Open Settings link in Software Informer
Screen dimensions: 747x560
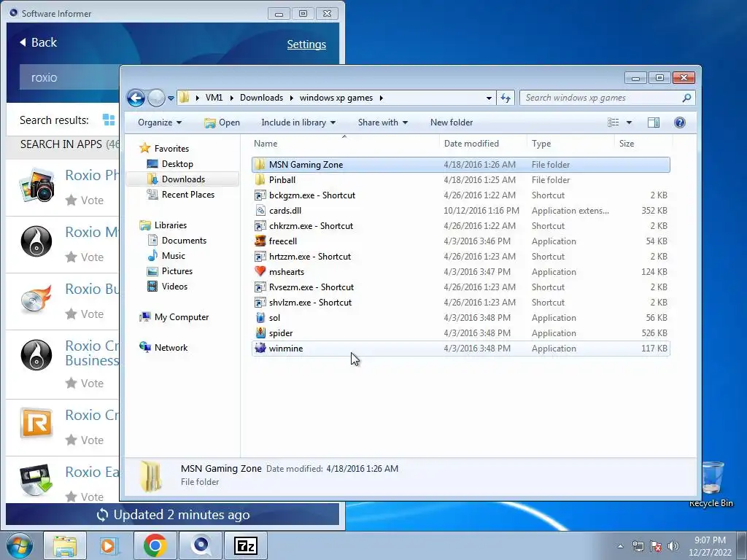pyautogui.click(x=306, y=44)
